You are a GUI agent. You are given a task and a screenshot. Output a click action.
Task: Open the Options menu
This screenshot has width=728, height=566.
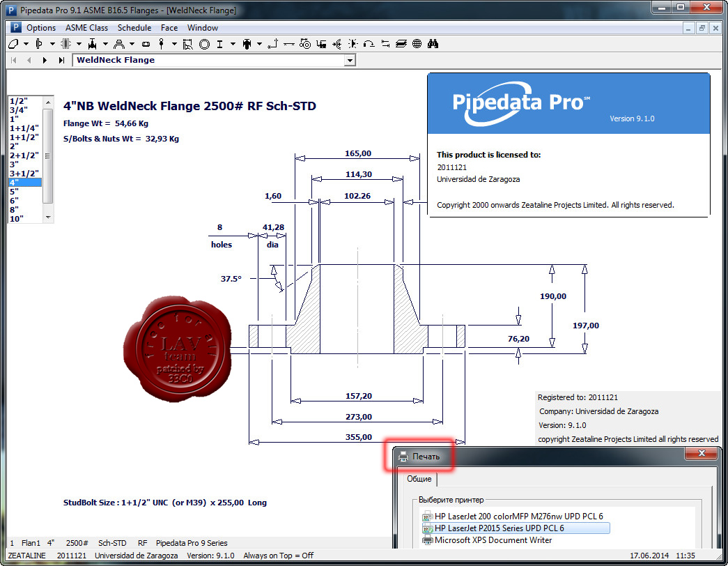(x=41, y=28)
